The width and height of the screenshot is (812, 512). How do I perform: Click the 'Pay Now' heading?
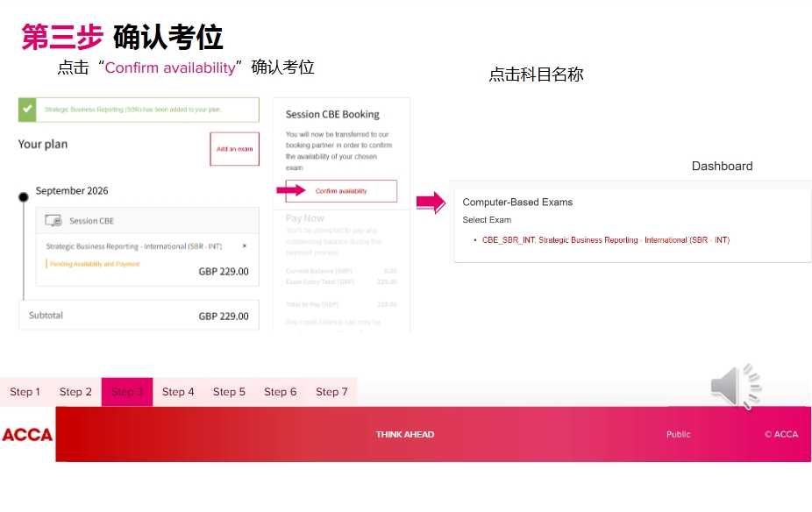[x=305, y=218]
